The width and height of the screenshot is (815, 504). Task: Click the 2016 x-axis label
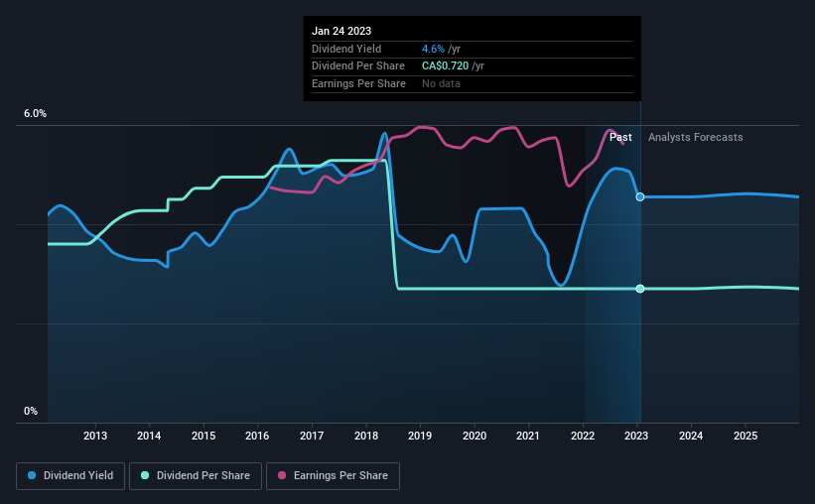tap(257, 436)
